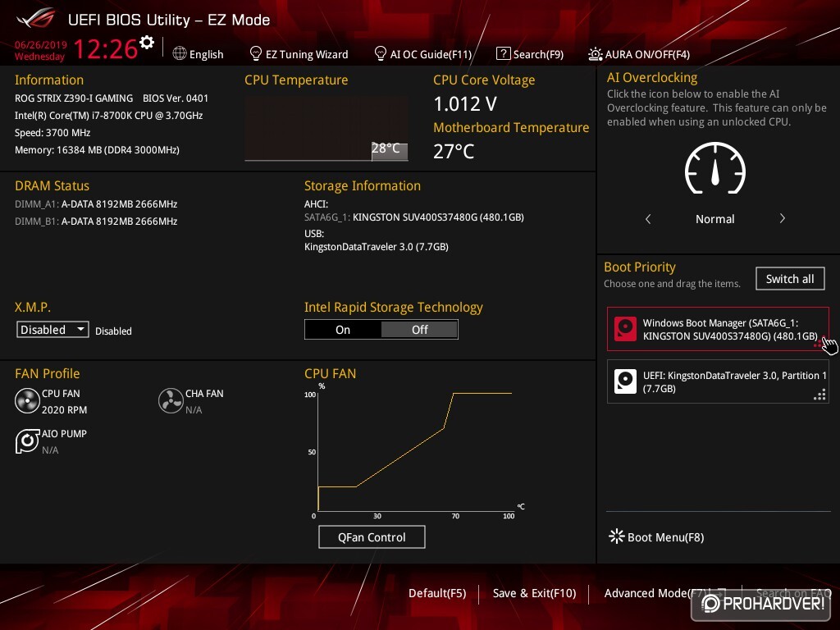
Task: Click the Normal AI Overclocking mode label
Action: point(714,218)
